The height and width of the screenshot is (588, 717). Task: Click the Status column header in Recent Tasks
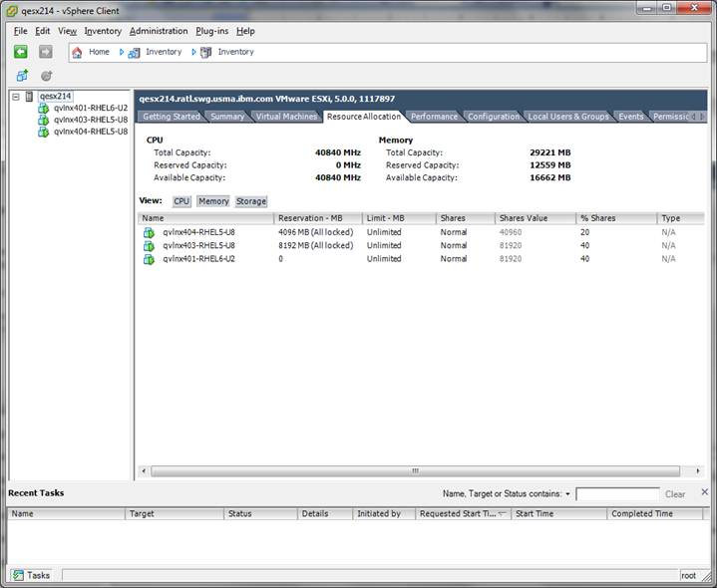pyautogui.click(x=260, y=514)
